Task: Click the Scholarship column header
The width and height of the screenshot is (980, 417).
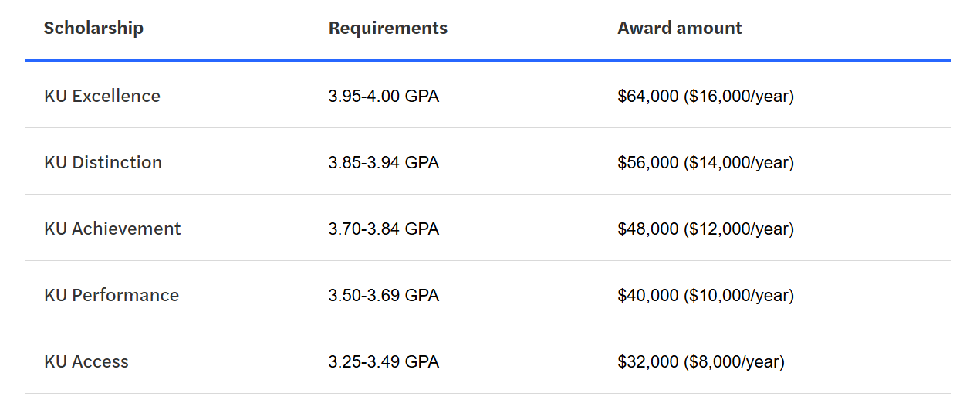Action: click(x=93, y=29)
